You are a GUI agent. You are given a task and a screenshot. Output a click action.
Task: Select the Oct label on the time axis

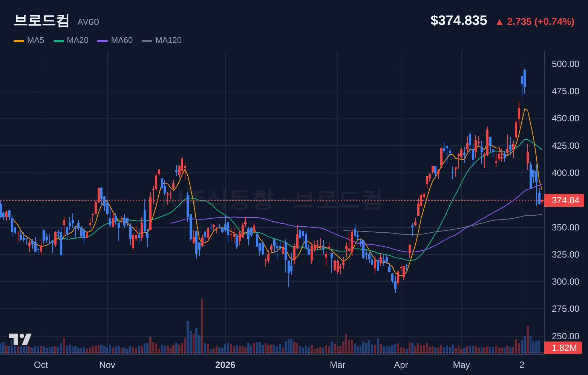tap(41, 365)
